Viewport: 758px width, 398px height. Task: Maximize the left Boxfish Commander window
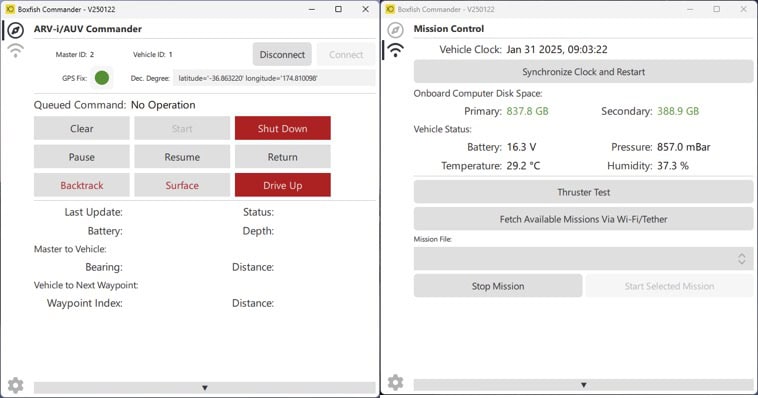pyautogui.click(x=338, y=9)
